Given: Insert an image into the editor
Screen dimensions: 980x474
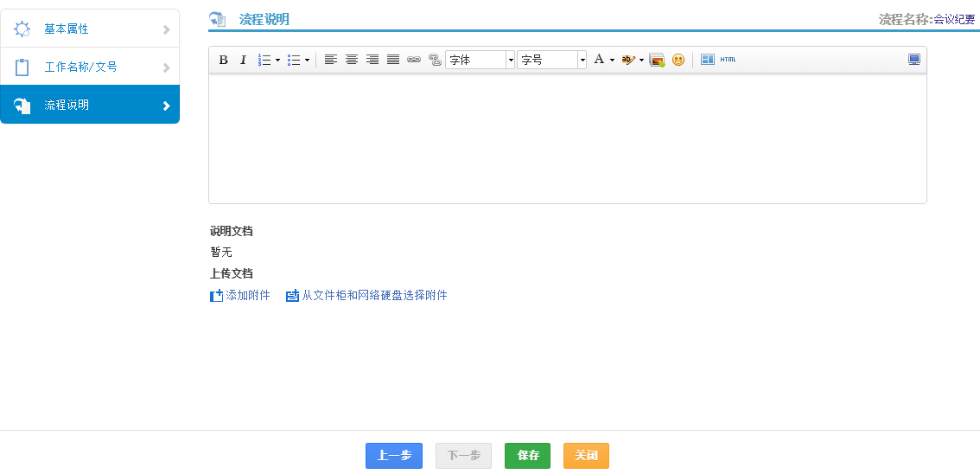Looking at the screenshot, I should tap(657, 60).
